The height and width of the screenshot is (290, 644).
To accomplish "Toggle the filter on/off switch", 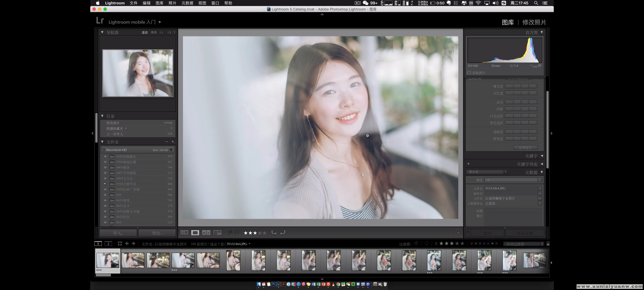I will point(548,244).
